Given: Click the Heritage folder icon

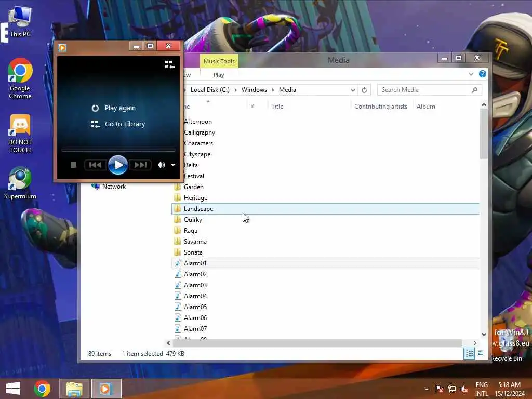Looking at the screenshot, I should [178, 197].
